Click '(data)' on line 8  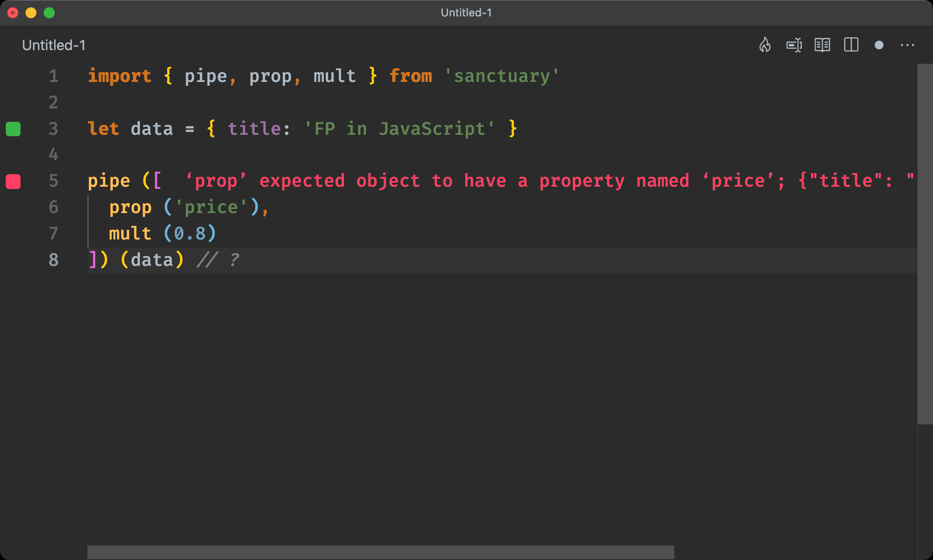(x=152, y=260)
